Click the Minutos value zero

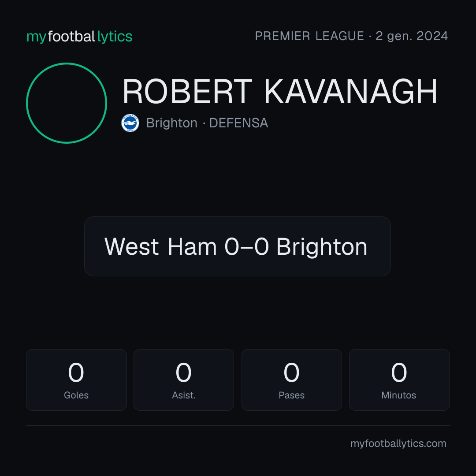399,372
